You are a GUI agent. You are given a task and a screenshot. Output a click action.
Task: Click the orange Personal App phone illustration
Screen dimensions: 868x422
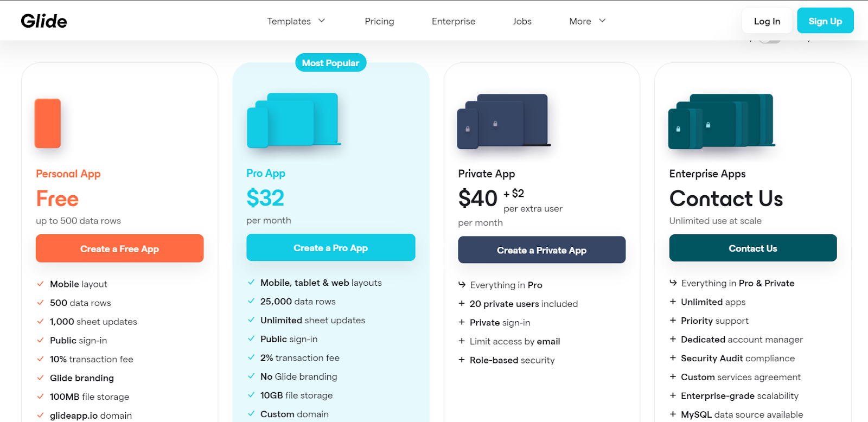[48, 123]
